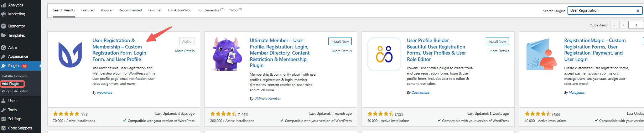Open author Ultimate Member link

[268, 99]
